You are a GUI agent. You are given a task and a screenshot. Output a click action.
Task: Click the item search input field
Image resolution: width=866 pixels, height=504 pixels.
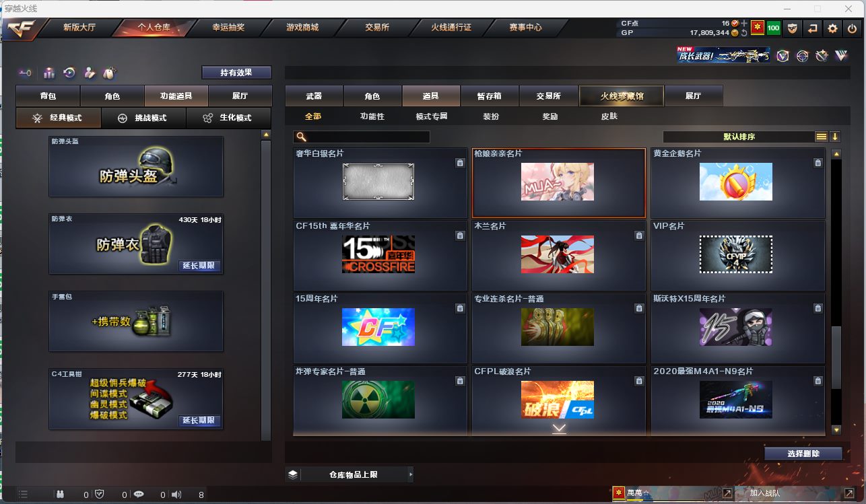click(362, 137)
